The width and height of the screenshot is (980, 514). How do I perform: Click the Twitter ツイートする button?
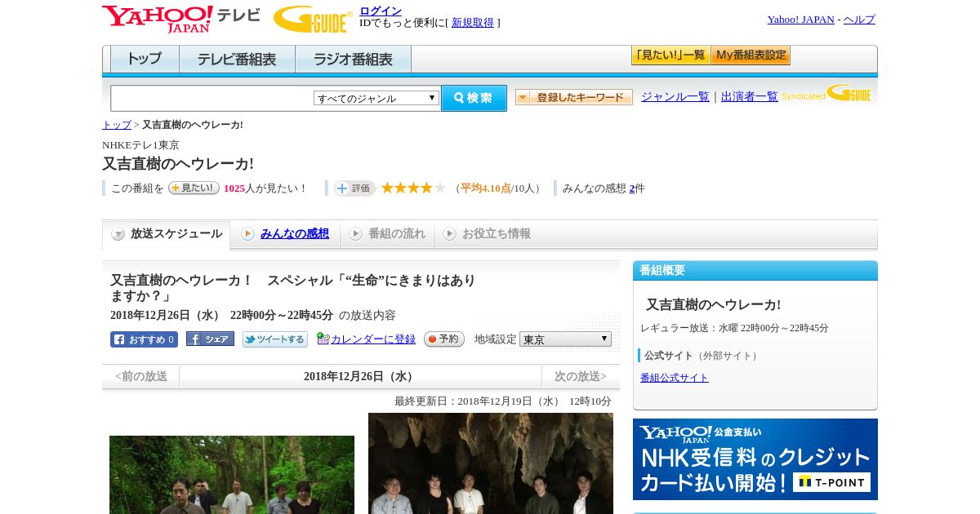coord(275,339)
